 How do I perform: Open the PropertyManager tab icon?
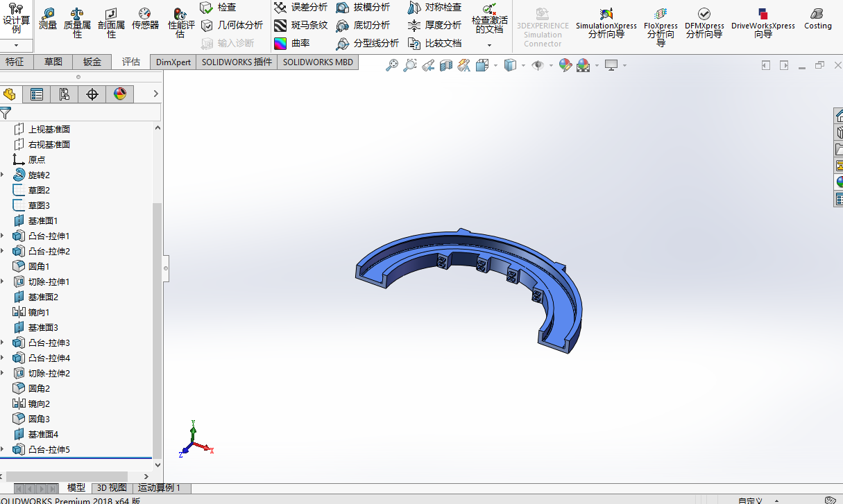click(37, 94)
